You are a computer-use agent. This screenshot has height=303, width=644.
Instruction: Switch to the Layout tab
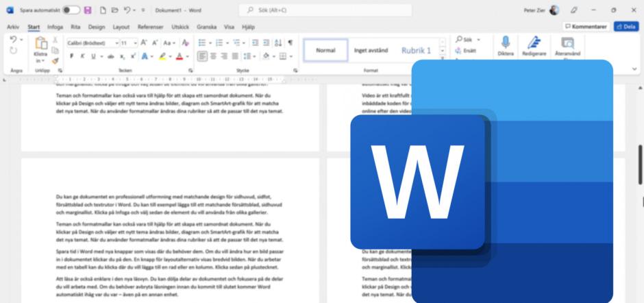121,27
